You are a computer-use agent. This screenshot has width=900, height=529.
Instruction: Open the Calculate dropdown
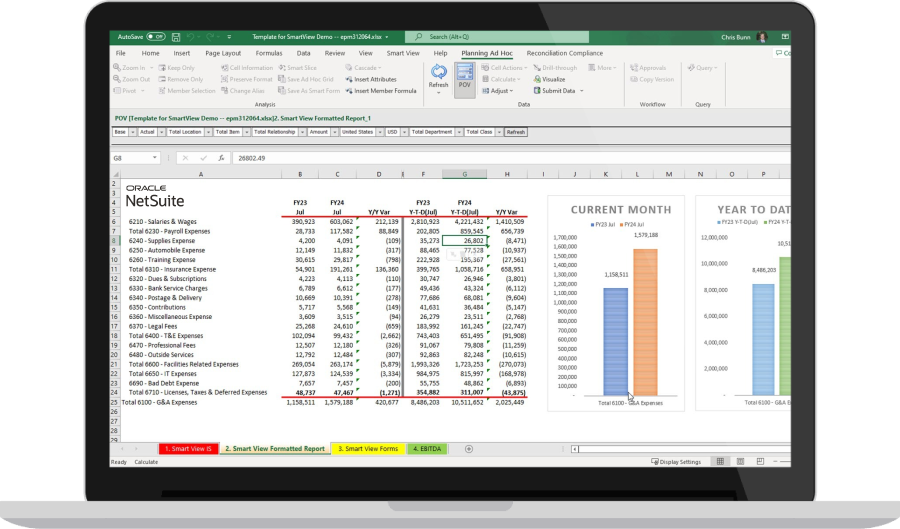501,79
